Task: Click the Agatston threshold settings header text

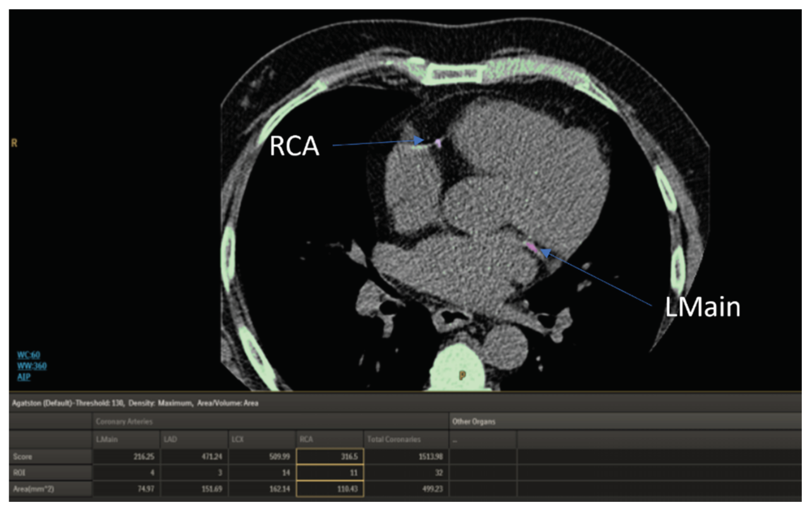Action: pos(135,403)
